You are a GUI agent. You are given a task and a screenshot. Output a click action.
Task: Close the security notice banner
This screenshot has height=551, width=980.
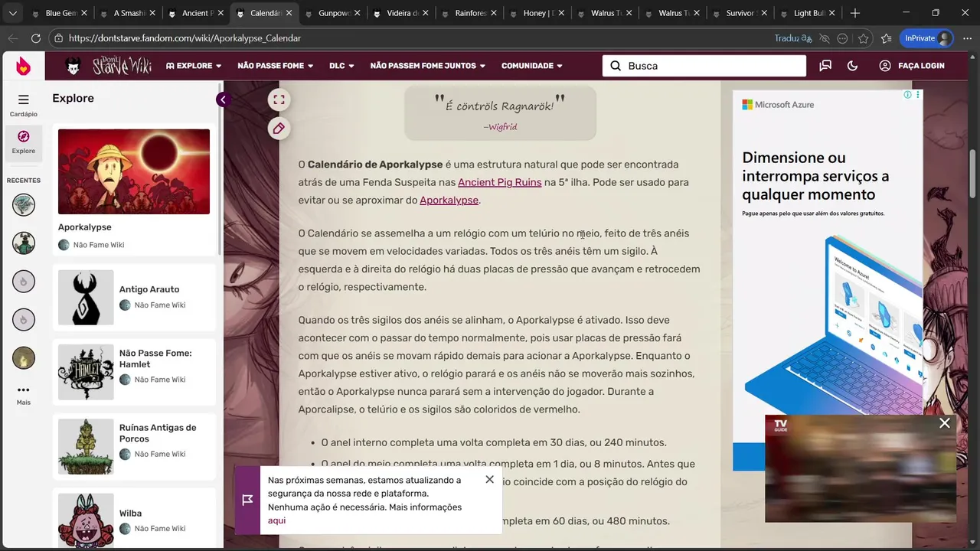point(489,480)
